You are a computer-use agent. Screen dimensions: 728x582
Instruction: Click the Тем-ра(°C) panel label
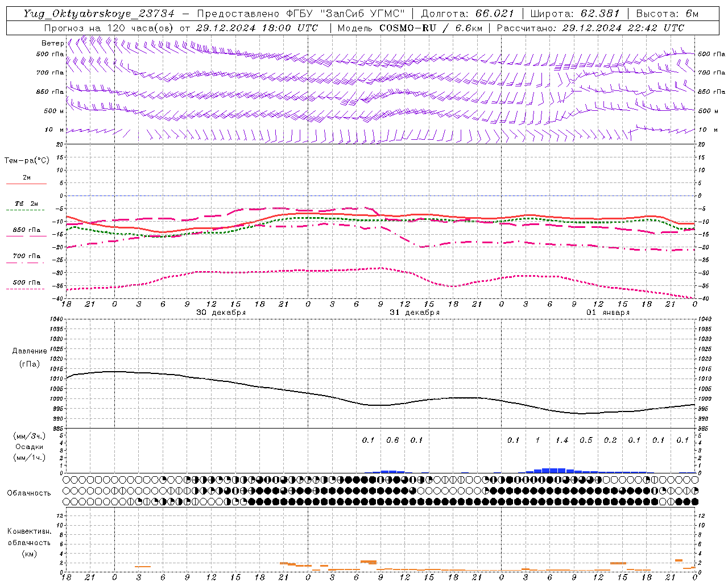tap(27, 161)
